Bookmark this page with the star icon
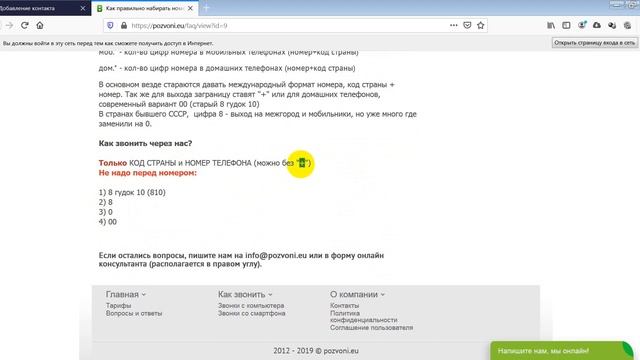640x360 pixels. point(480,25)
